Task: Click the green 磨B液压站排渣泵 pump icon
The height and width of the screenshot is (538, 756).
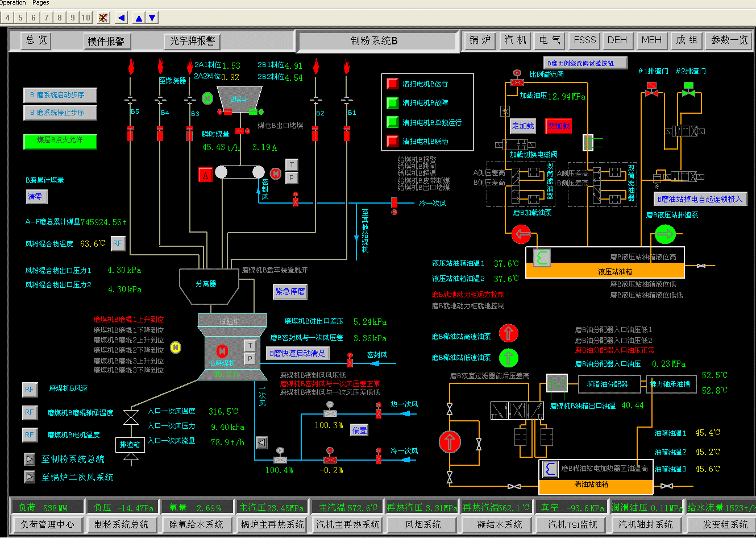Action: coord(665,234)
